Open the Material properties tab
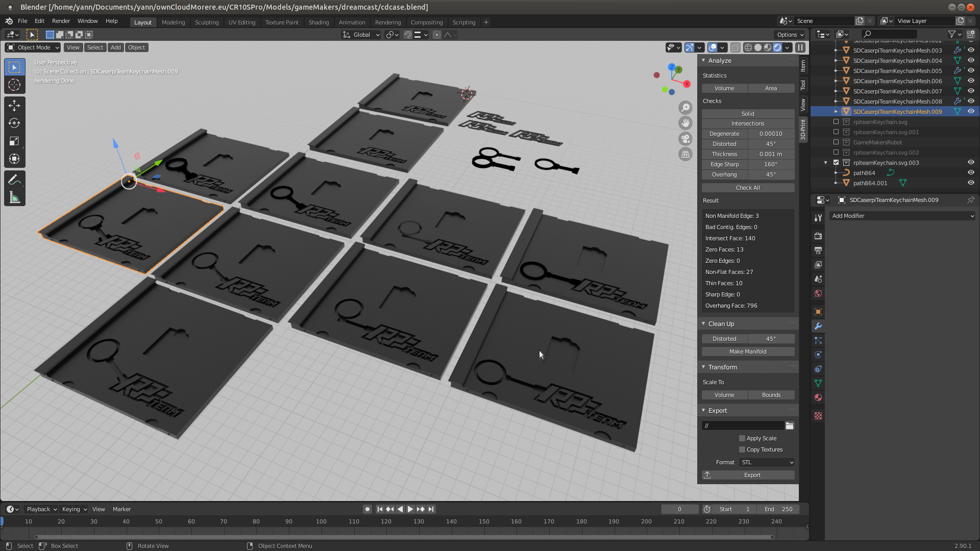 (x=818, y=397)
